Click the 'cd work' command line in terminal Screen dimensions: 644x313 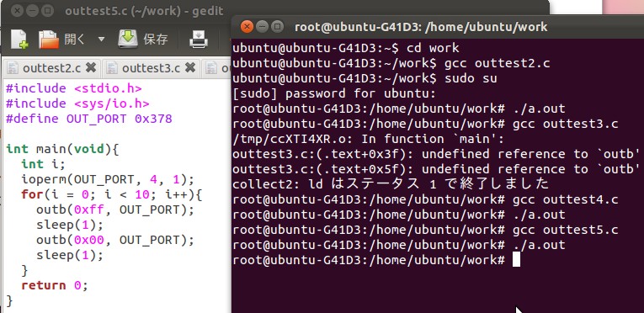coord(346,49)
